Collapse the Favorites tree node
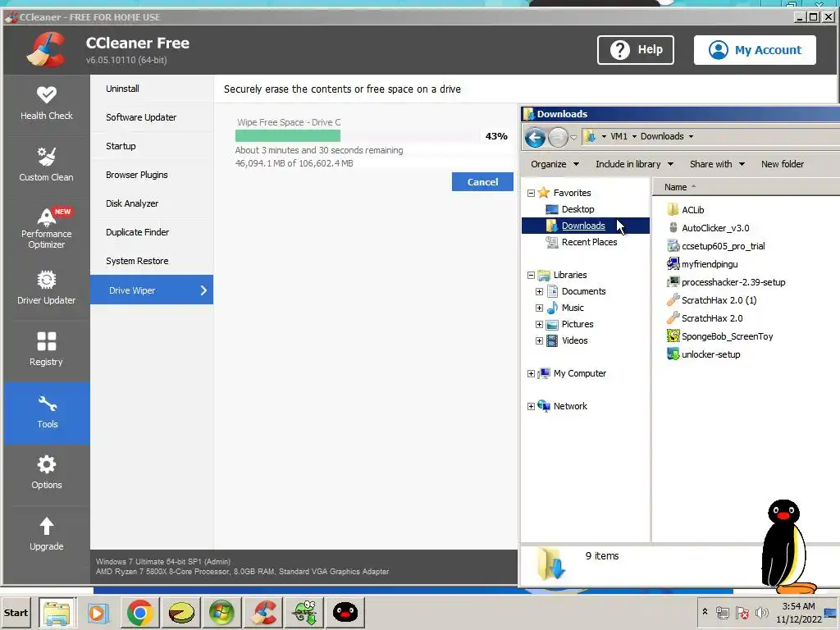The image size is (840, 630). click(x=531, y=193)
